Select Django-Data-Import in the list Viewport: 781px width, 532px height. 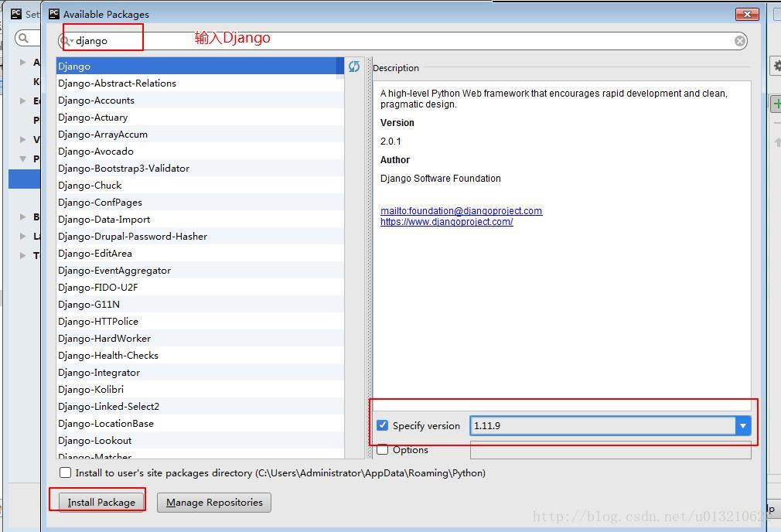pos(200,219)
